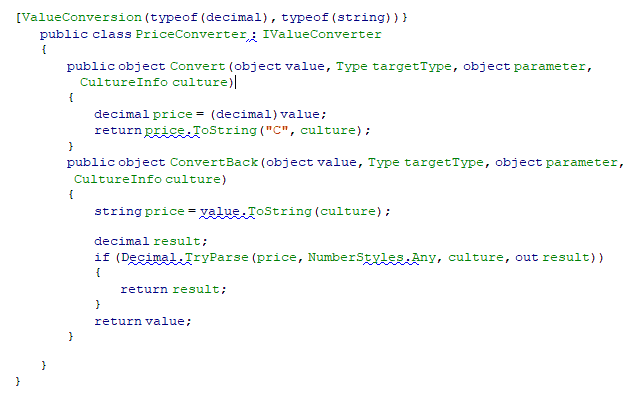
Task: Click "string price" declaration
Action: click(x=140, y=211)
